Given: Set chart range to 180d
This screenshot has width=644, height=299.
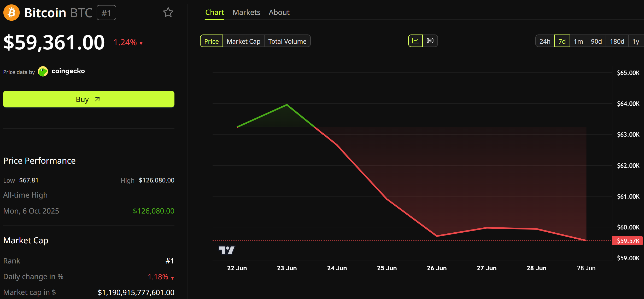Looking at the screenshot, I should 617,41.
